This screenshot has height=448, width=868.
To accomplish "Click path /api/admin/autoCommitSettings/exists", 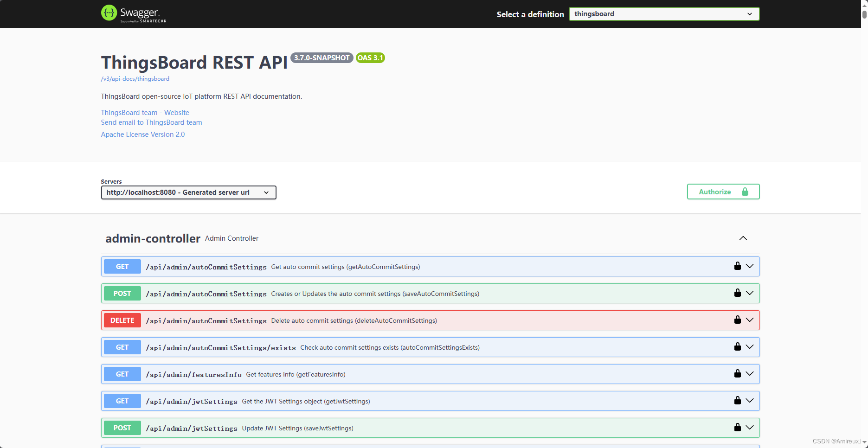I will click(x=221, y=348).
